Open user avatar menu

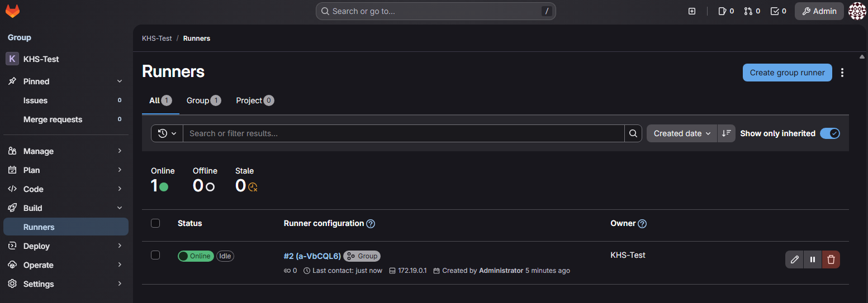[857, 11]
